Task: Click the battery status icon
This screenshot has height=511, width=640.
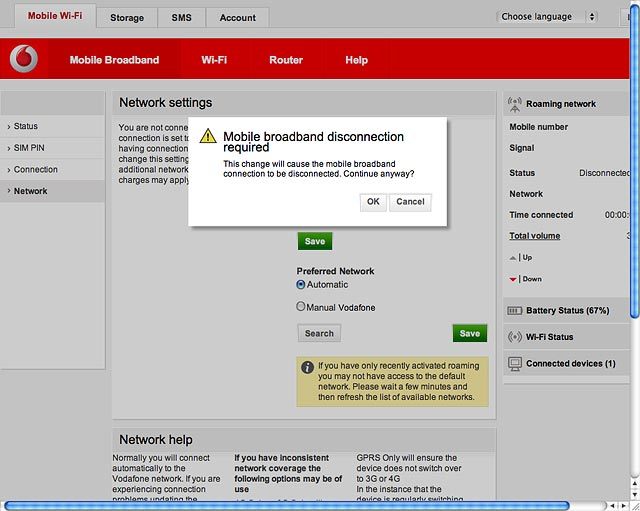Action: 514,311
